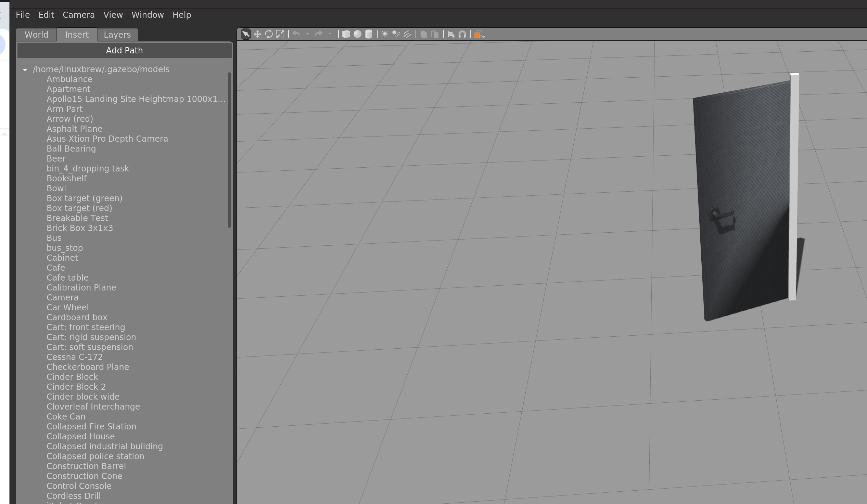Click the Paste icon in toolbar
This screenshot has height=504, width=867.
[435, 34]
